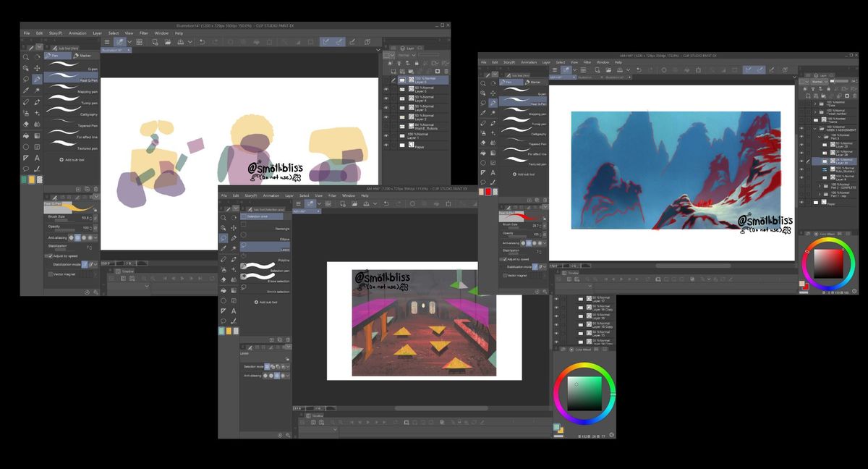Click the red color swatch in the mountain painting window toolbox
This screenshot has height=469, width=868.
489,191
